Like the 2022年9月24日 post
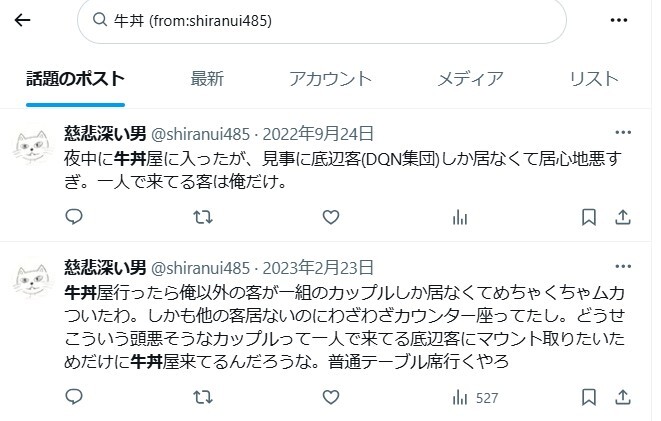Image resolution: width=661 pixels, height=421 pixels. (x=331, y=217)
